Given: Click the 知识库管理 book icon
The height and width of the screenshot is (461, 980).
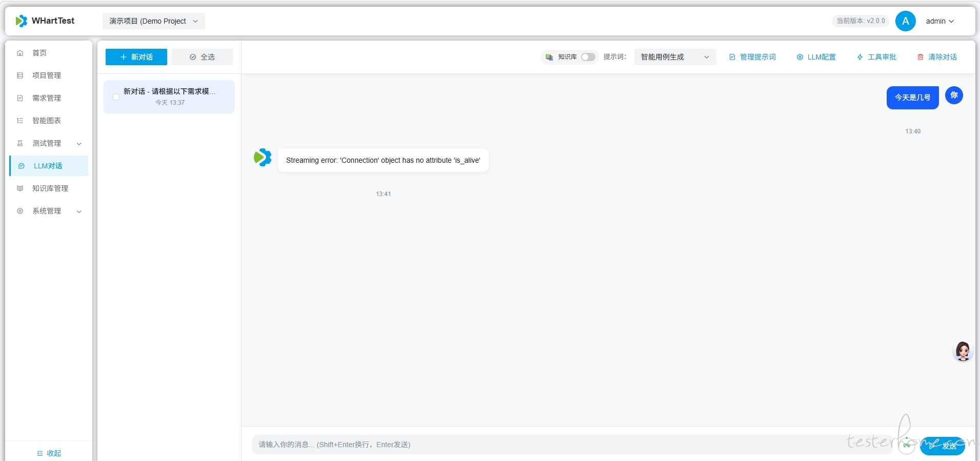Looking at the screenshot, I should [x=20, y=188].
